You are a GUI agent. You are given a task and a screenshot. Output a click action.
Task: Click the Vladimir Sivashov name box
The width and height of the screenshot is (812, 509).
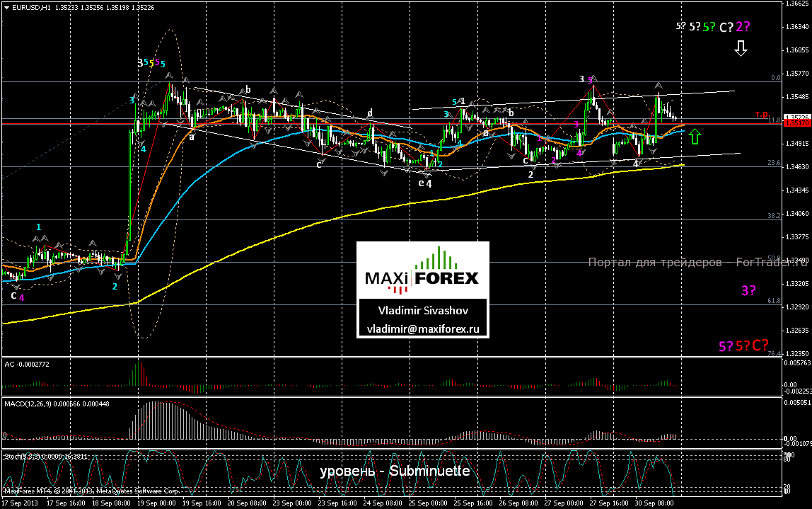pyautogui.click(x=422, y=310)
